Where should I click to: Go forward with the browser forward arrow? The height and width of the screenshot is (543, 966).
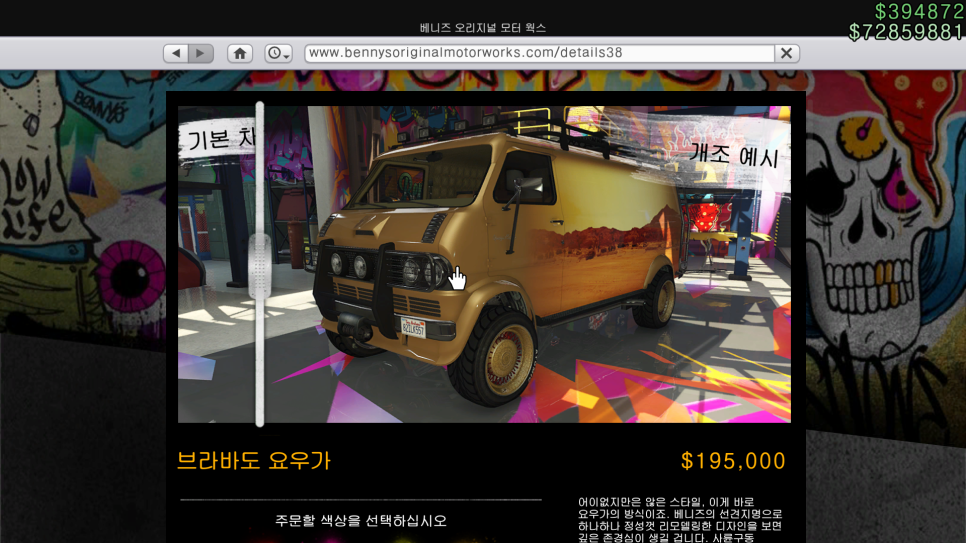tap(201, 53)
